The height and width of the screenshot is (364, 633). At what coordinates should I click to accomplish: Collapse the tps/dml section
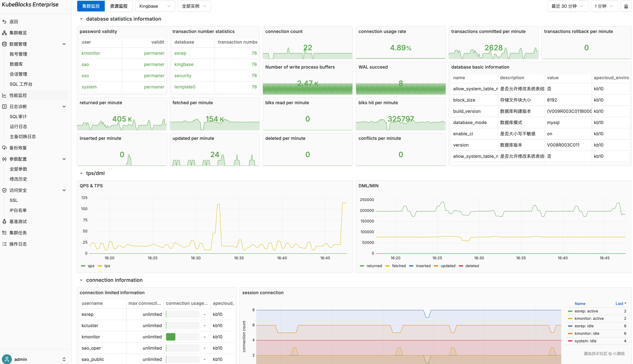(81, 173)
